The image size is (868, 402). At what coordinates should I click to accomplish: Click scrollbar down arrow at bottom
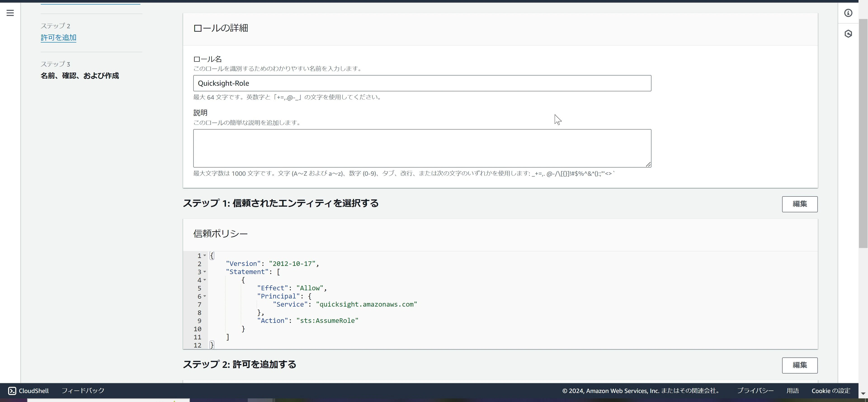863,393
